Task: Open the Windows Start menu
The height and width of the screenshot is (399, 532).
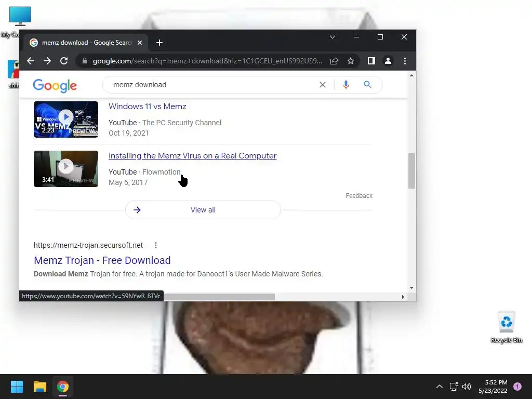Action: point(17,387)
